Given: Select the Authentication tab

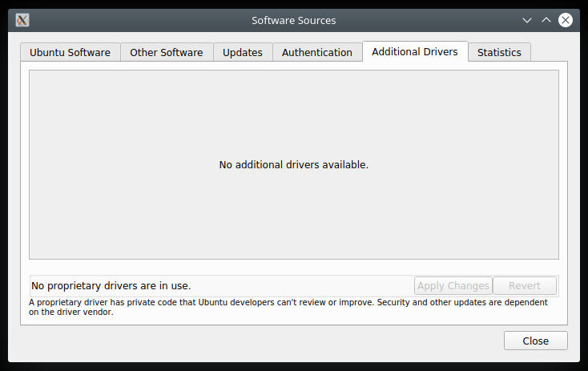Looking at the screenshot, I should 317,52.
